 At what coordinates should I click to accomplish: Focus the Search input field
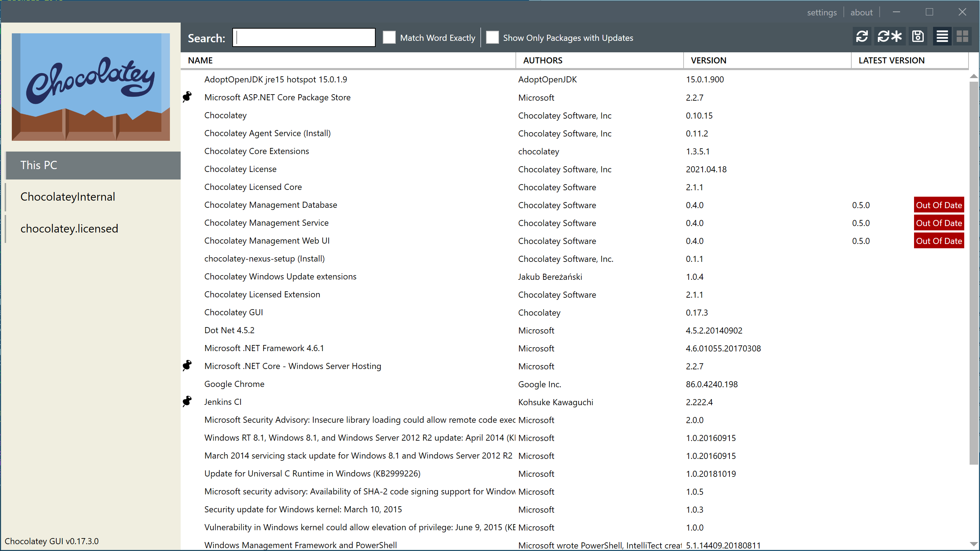click(304, 38)
